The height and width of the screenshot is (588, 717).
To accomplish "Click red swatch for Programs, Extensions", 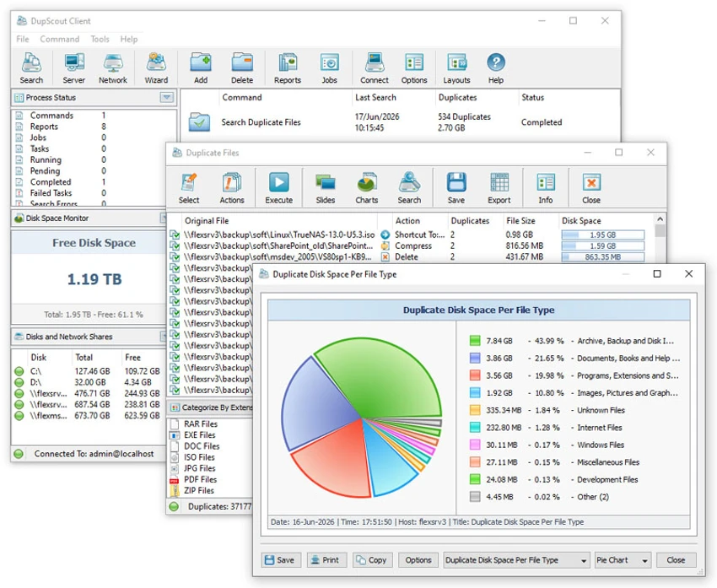I will (x=475, y=375).
